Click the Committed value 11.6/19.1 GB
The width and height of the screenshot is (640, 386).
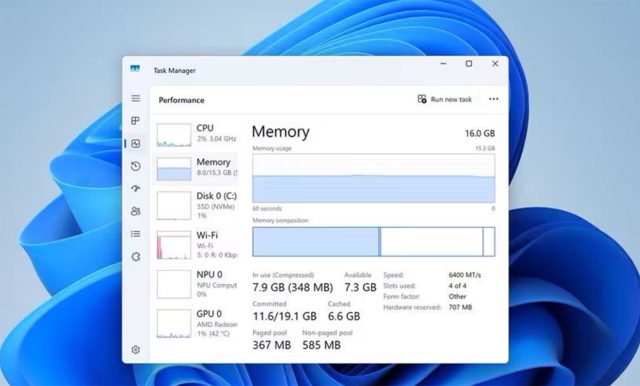[x=284, y=316]
